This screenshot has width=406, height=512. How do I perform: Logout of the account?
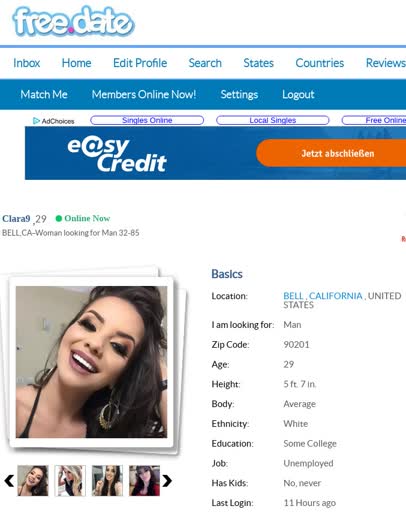298,94
